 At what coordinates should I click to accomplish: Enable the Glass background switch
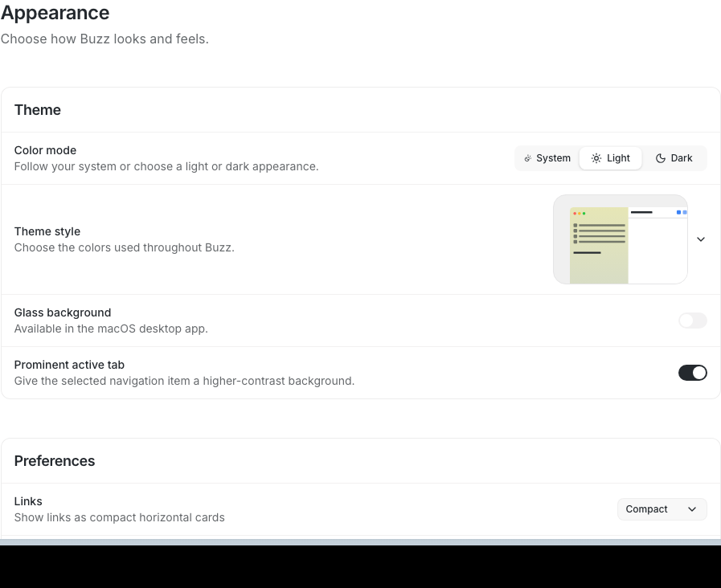tap(693, 321)
